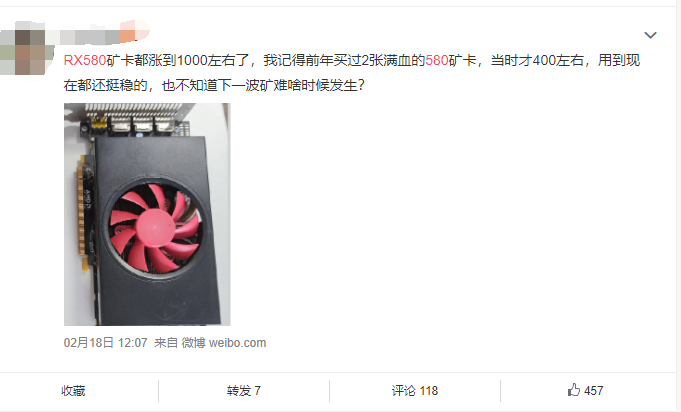Enlarge the graphics card photo thumbnail
This screenshot has width=681, height=412.
147,214
